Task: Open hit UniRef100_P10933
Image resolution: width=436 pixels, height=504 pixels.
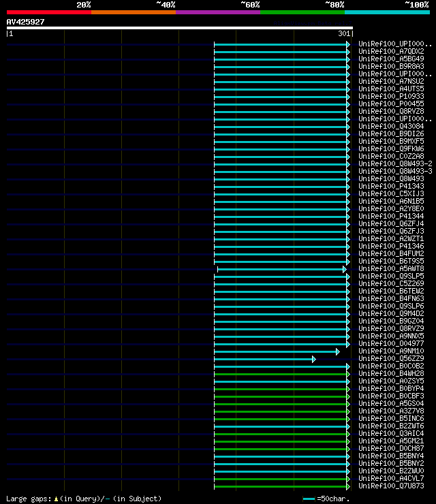Action: [391, 96]
